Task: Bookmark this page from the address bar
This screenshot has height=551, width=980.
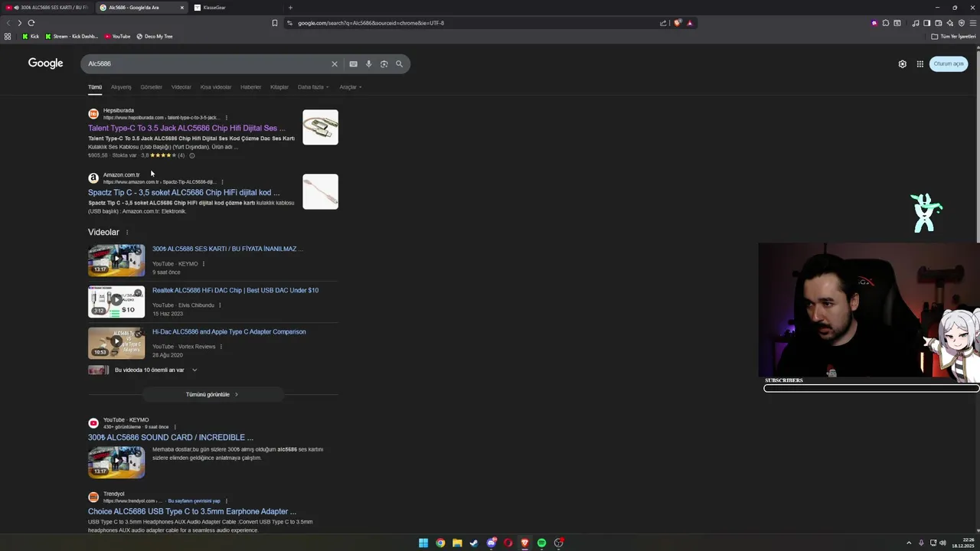Action: (275, 23)
